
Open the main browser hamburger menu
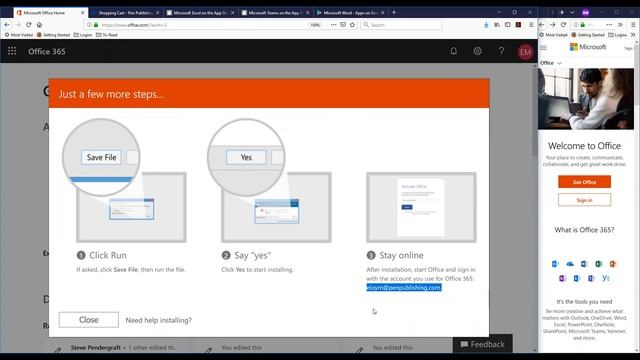point(531,25)
